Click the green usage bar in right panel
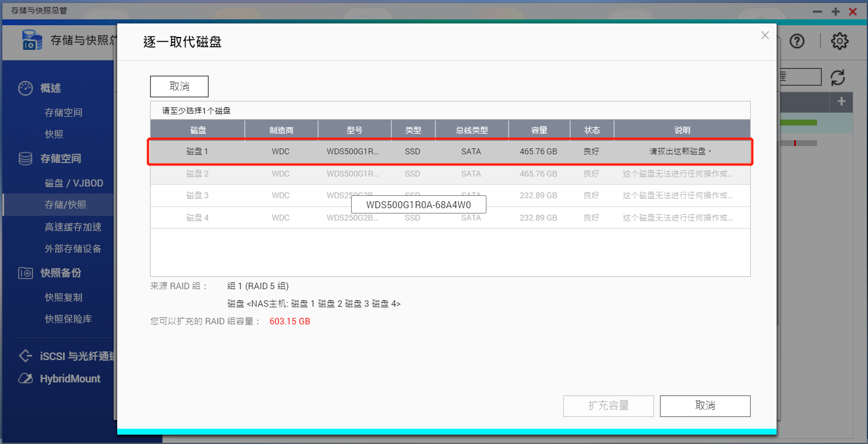 (x=798, y=123)
